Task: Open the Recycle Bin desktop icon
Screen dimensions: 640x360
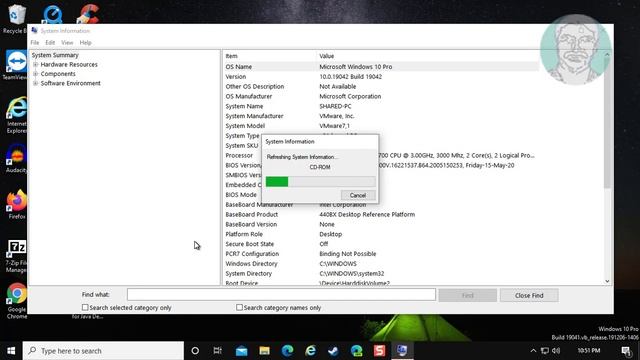Action: (x=16, y=18)
